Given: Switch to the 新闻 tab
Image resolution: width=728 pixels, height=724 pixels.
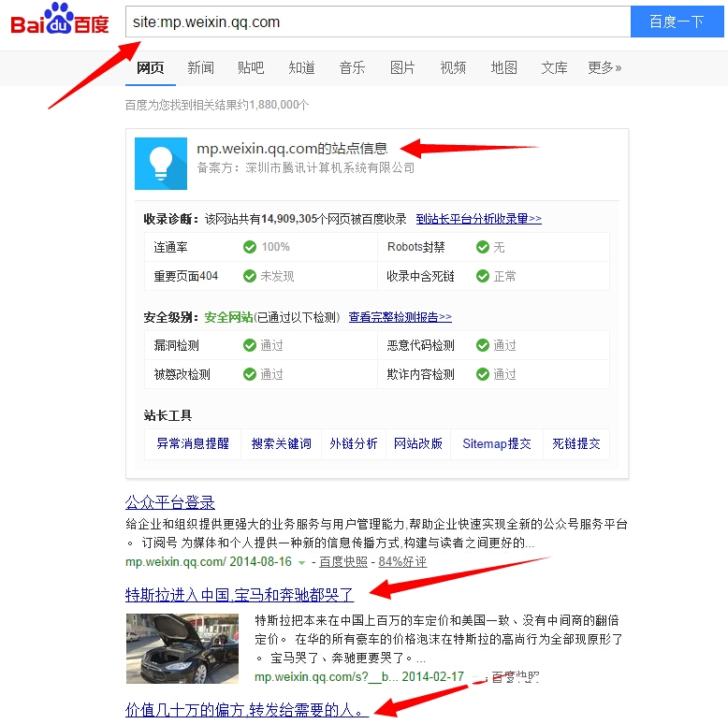Looking at the screenshot, I should (x=200, y=67).
